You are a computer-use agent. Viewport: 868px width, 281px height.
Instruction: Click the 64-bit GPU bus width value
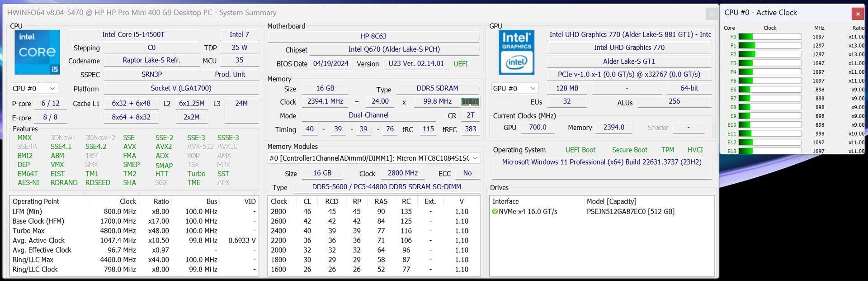click(689, 88)
